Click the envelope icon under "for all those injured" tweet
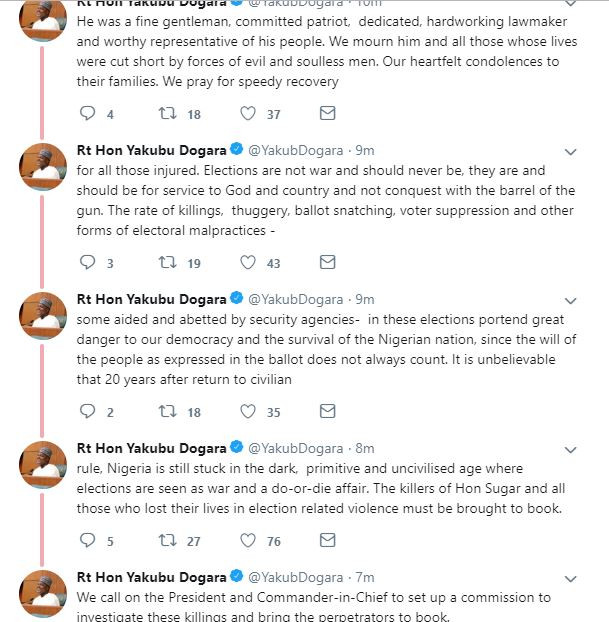This screenshot has width=609, height=622. [326, 263]
